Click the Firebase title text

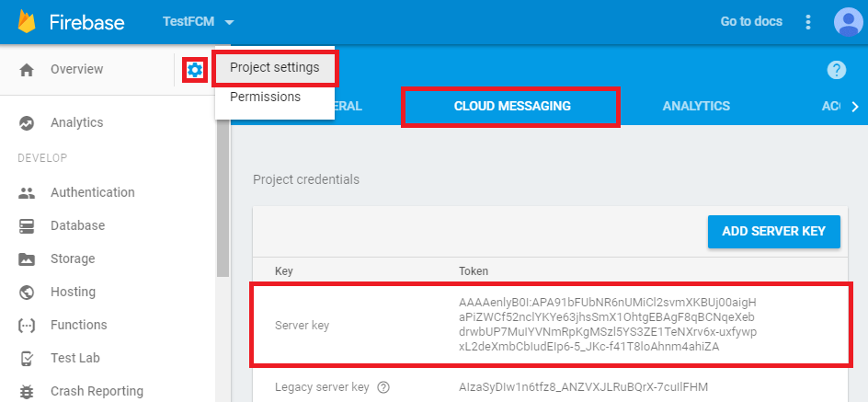pos(87,23)
